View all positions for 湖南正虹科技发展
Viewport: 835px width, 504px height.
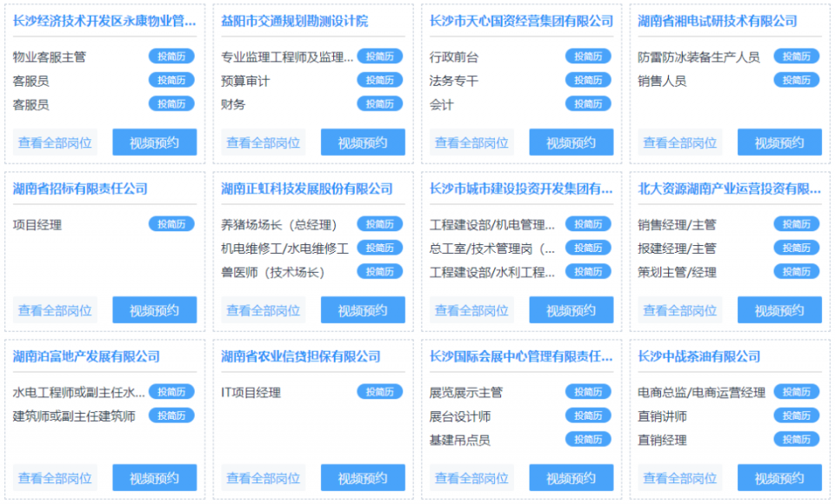pyautogui.click(x=263, y=309)
